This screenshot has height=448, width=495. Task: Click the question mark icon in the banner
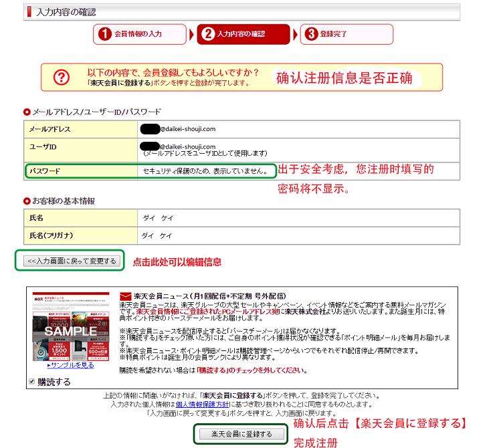[62, 78]
